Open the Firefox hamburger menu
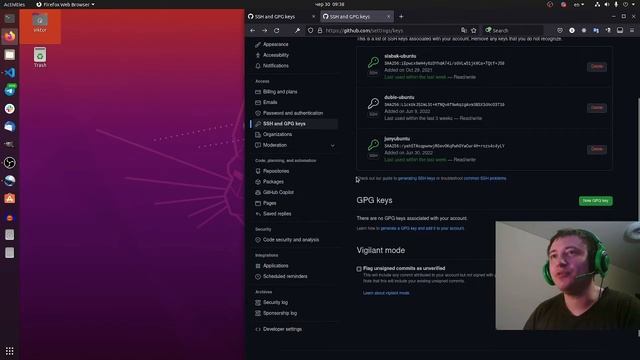 (632, 30)
